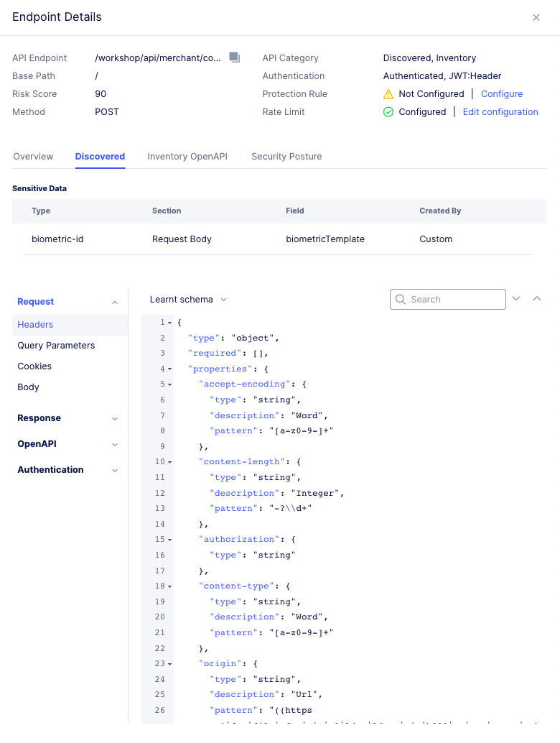Click Edit configuration for rate limit
The width and height of the screenshot is (560, 743).
[500, 112]
